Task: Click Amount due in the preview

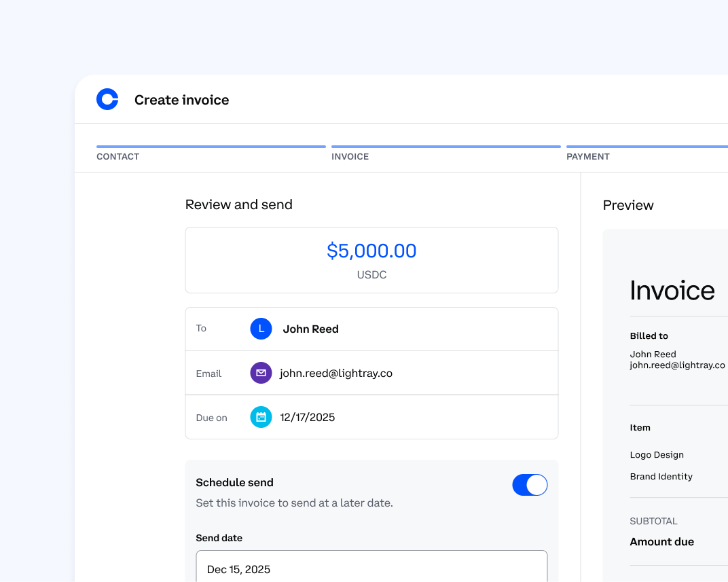Action: click(662, 541)
